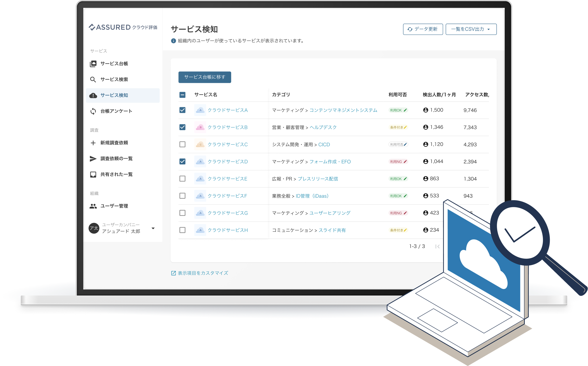588x366 pixels.
Task: Click the first-page pagination arrow icon
Action: pyautogui.click(x=438, y=247)
